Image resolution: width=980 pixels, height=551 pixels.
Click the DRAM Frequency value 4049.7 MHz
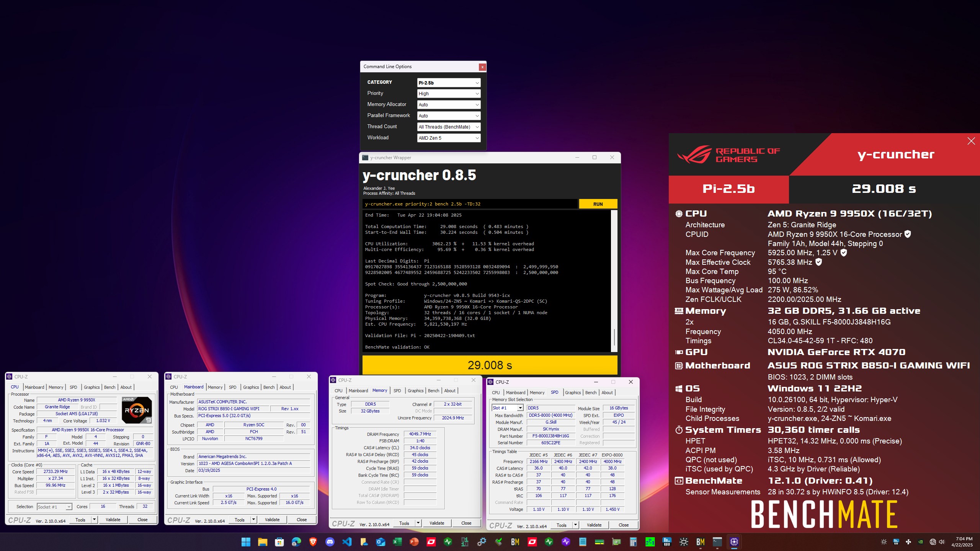420,434
